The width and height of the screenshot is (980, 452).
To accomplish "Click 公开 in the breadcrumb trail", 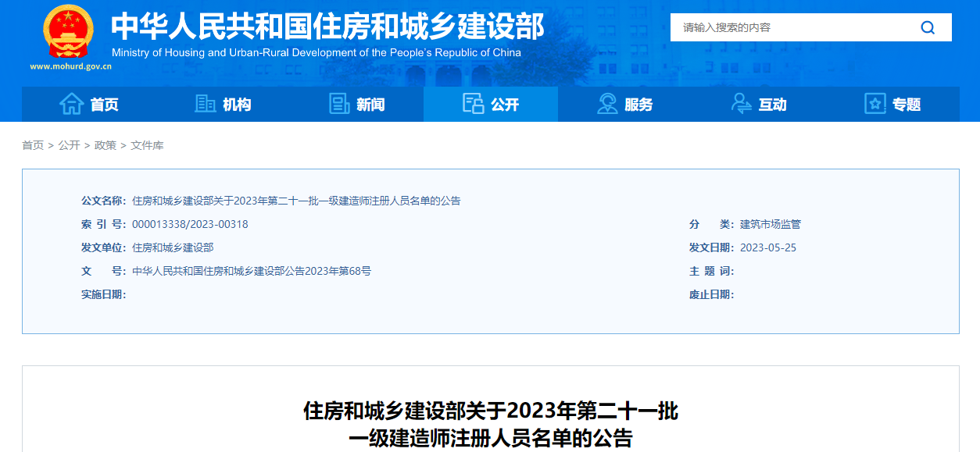I will [x=69, y=145].
